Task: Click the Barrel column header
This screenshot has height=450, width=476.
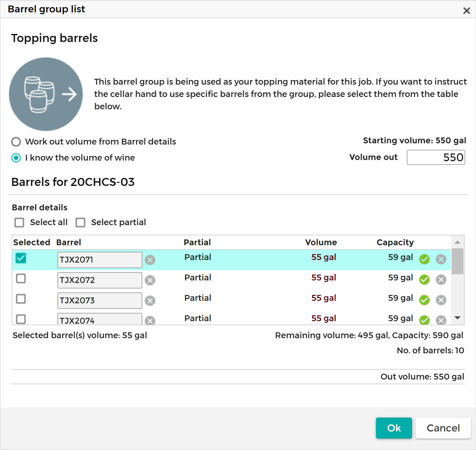Action: (x=69, y=242)
